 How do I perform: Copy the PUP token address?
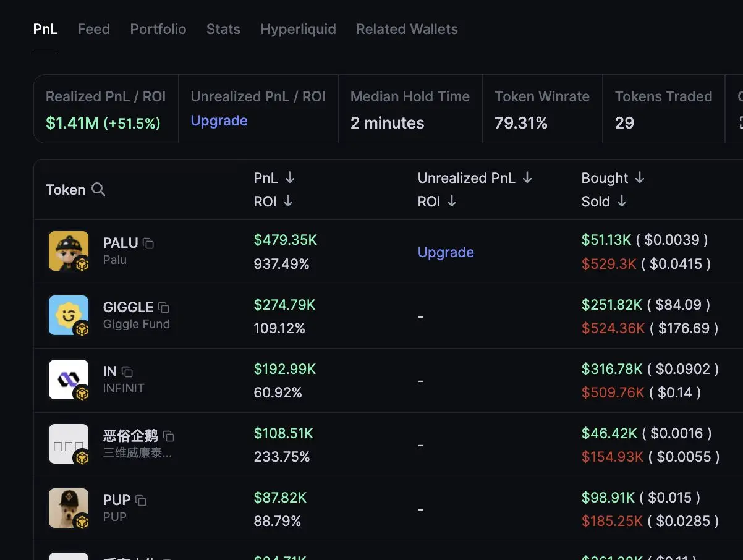(141, 501)
